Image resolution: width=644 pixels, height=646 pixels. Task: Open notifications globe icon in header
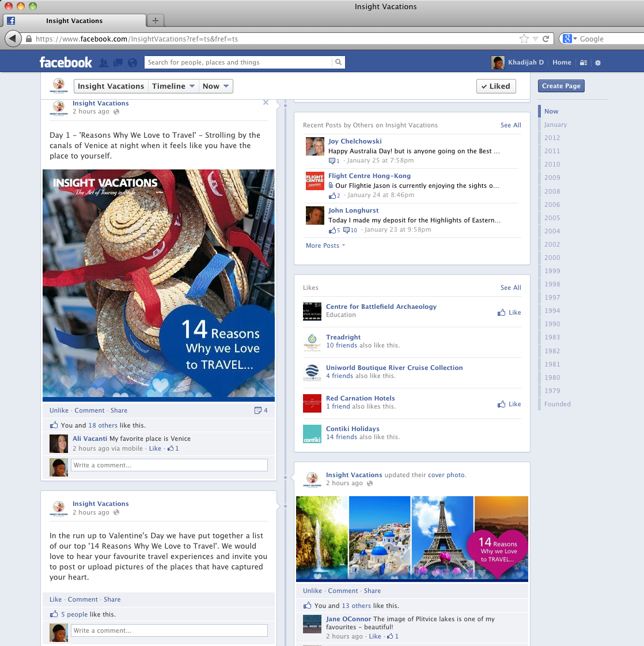pos(132,62)
